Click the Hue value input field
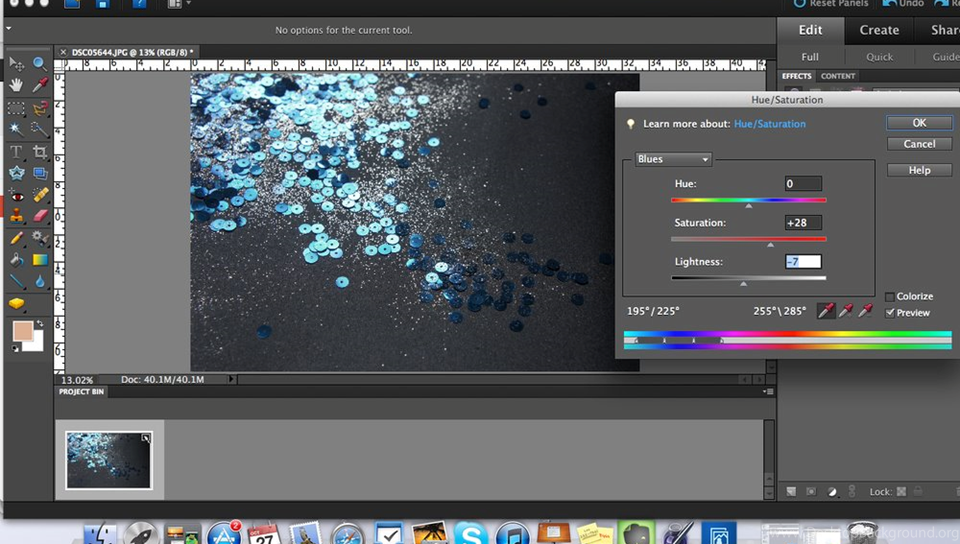This screenshot has height=544, width=960. [x=803, y=184]
